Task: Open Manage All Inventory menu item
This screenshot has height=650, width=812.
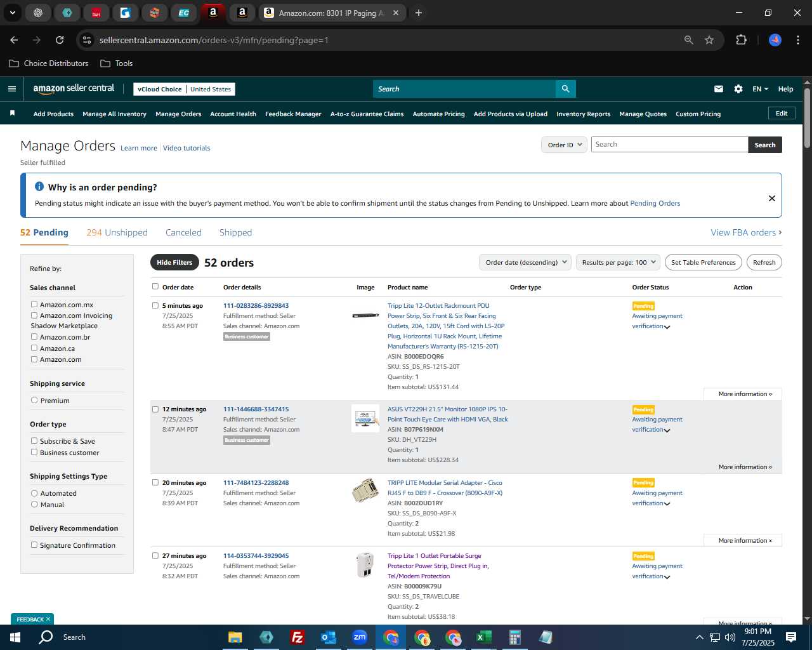Action: [x=114, y=114]
